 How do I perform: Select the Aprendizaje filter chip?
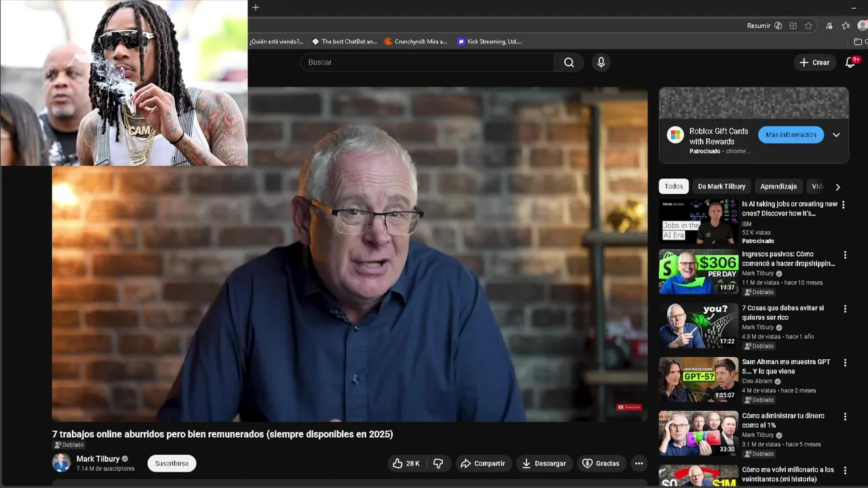click(778, 186)
